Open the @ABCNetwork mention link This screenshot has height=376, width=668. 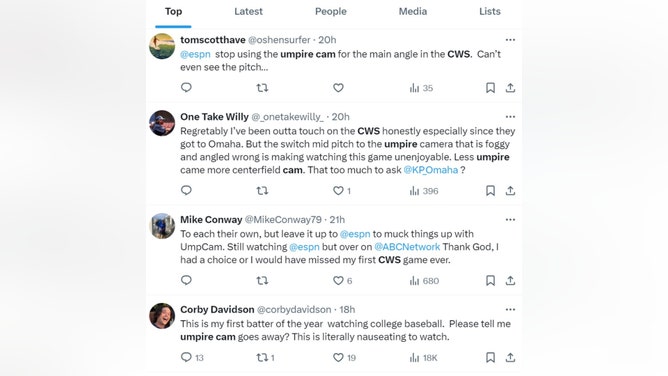(x=407, y=247)
